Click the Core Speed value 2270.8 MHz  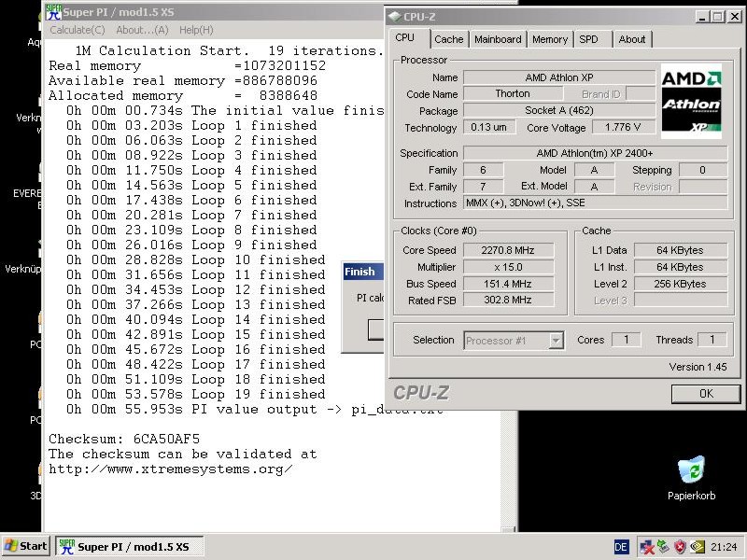(508, 250)
